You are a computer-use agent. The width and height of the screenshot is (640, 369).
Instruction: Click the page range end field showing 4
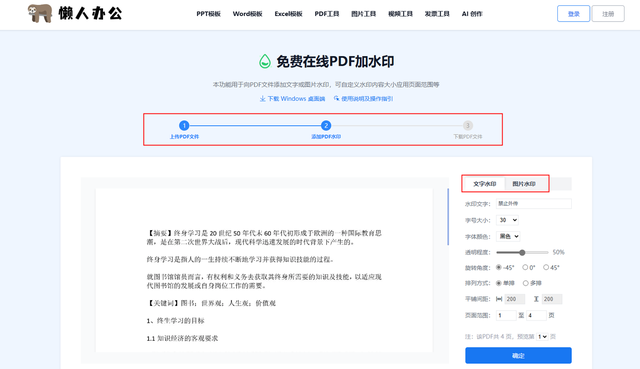[536, 315]
